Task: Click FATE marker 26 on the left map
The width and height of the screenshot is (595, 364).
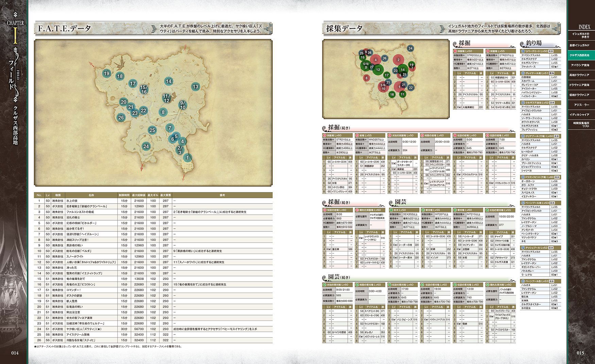Action: (121, 118)
